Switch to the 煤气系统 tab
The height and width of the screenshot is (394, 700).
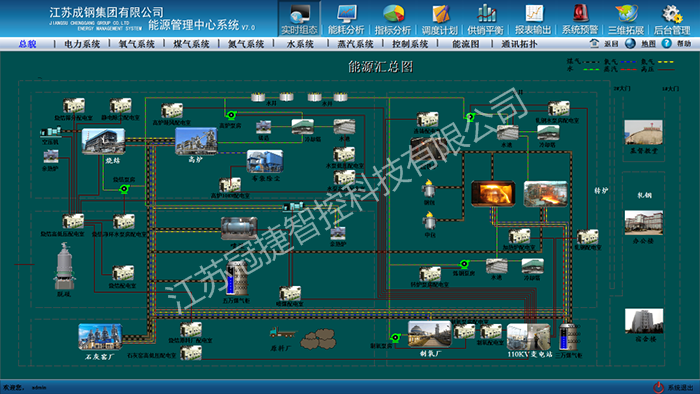click(191, 44)
